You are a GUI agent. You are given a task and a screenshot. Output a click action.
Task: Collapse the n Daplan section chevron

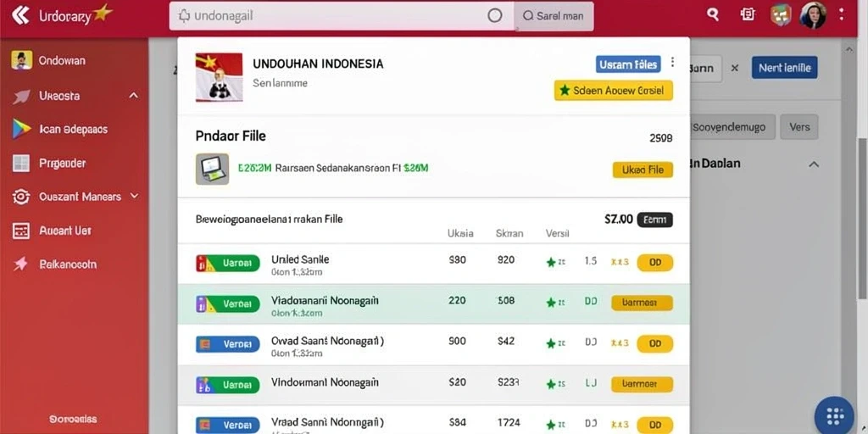click(814, 164)
